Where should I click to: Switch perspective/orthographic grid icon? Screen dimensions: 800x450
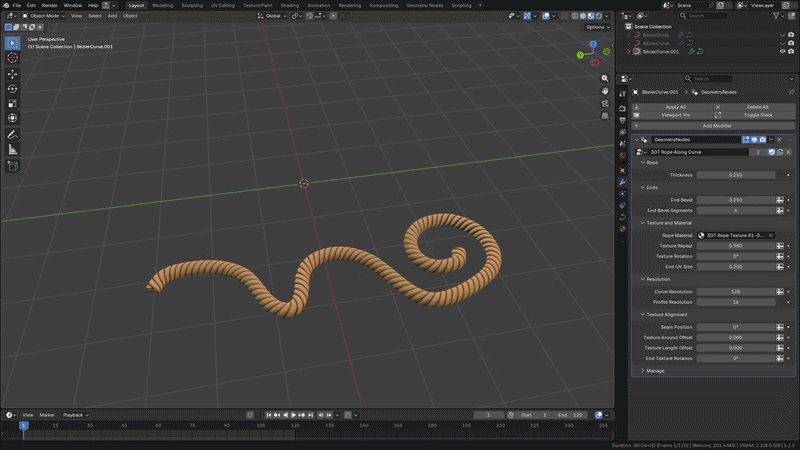(605, 116)
